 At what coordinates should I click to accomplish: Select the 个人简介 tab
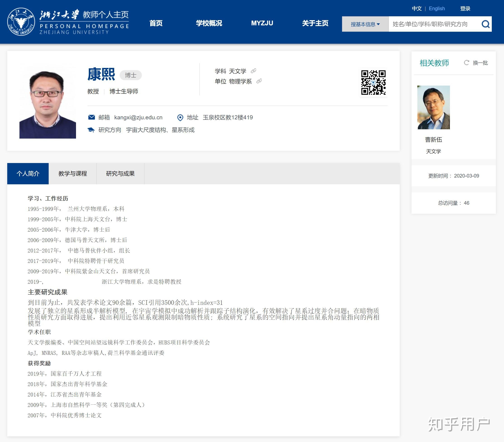28,173
